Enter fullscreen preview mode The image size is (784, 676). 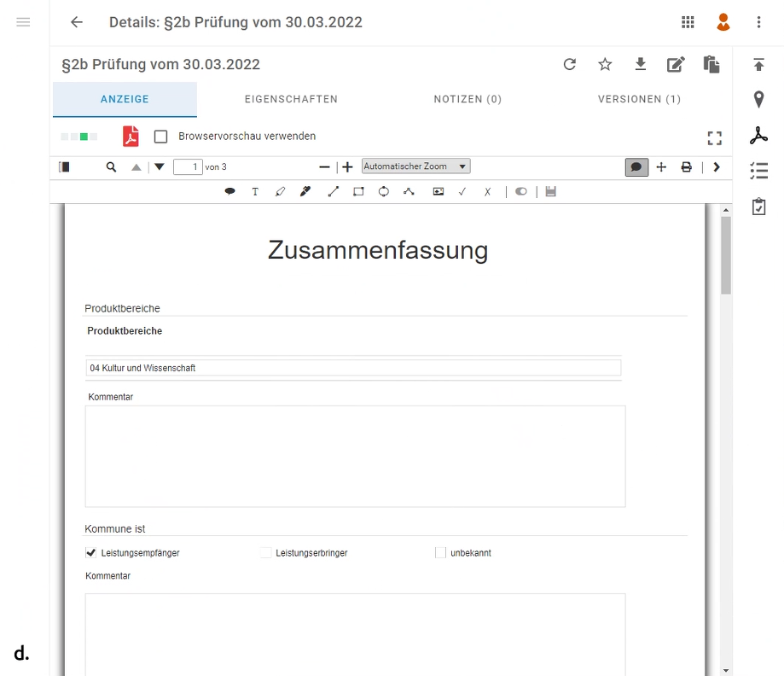(x=715, y=137)
